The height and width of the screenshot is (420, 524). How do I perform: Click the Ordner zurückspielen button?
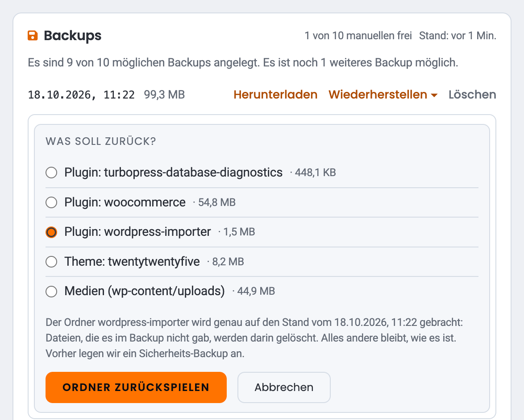pos(136,387)
